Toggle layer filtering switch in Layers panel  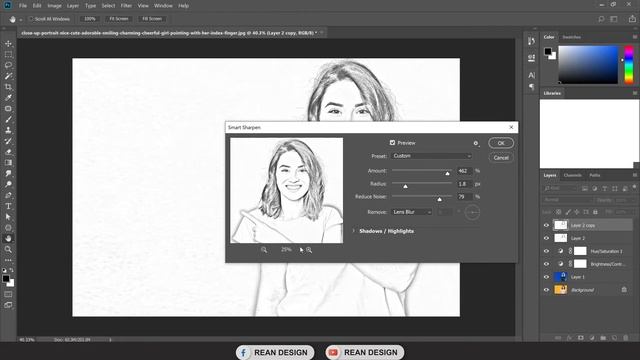[634, 187]
